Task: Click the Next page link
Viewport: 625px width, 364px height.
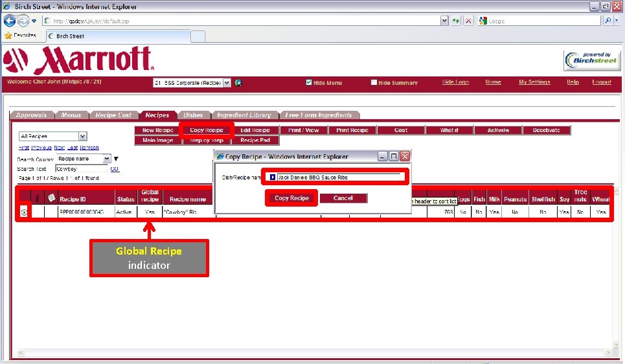Action: coord(60,148)
